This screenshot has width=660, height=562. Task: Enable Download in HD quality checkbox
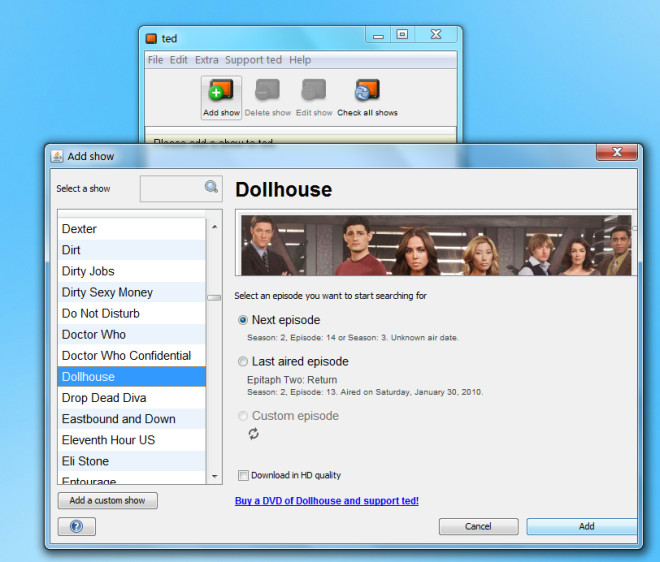[x=243, y=475]
